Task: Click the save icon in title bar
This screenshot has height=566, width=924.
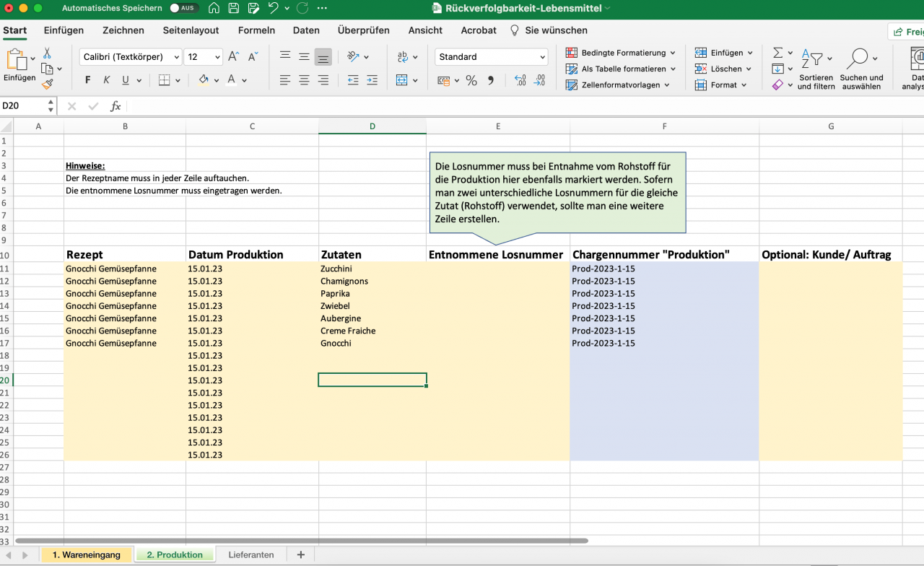Action: 233,8
